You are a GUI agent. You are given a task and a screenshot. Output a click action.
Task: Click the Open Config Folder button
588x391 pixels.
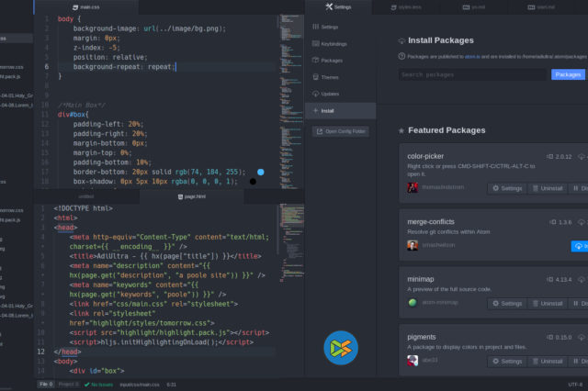[x=341, y=131]
